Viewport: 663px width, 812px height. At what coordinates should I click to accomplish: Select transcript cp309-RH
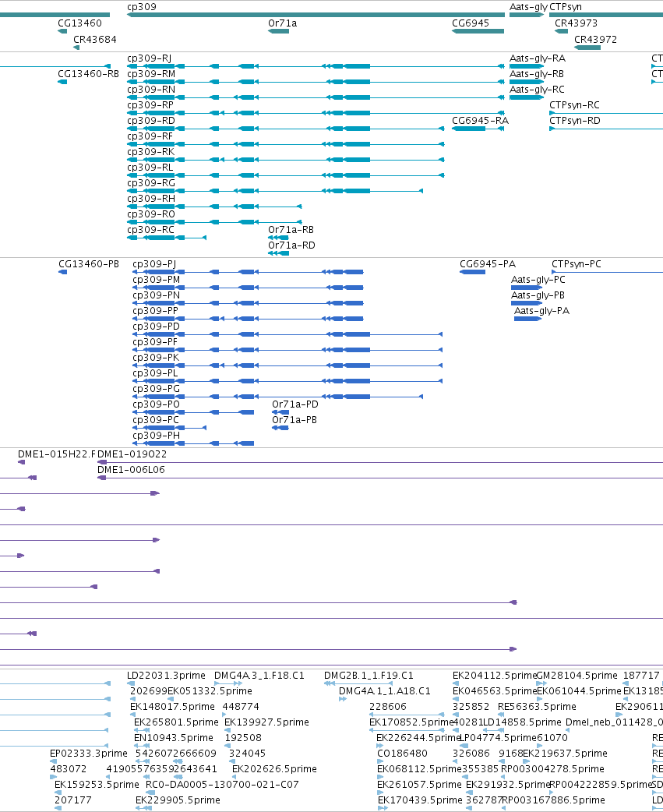[x=151, y=198]
